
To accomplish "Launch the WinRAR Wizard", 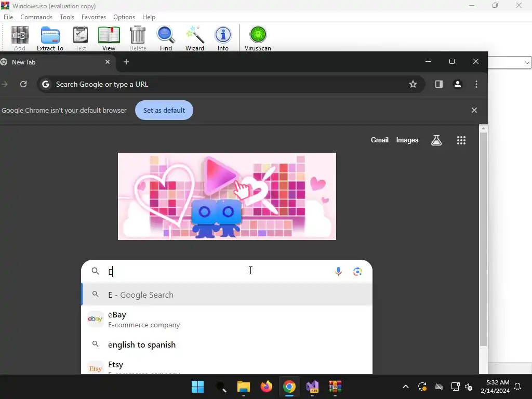I will [195, 38].
